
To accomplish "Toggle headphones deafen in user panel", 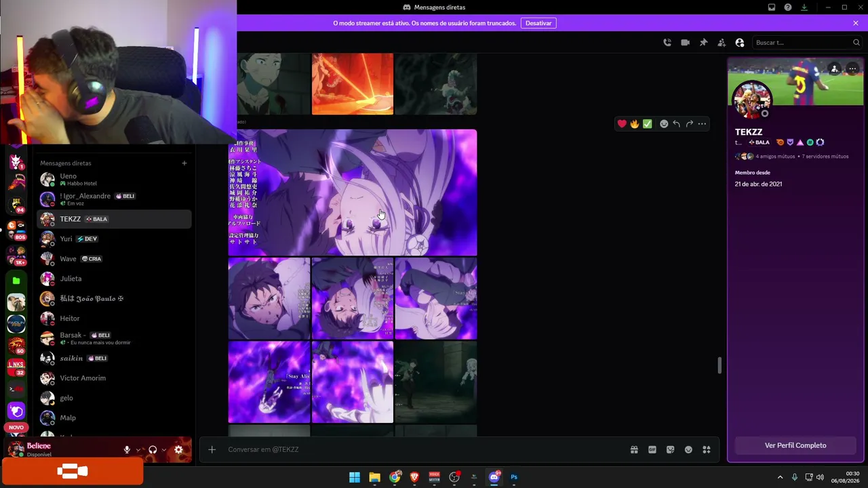I will pyautogui.click(x=153, y=449).
